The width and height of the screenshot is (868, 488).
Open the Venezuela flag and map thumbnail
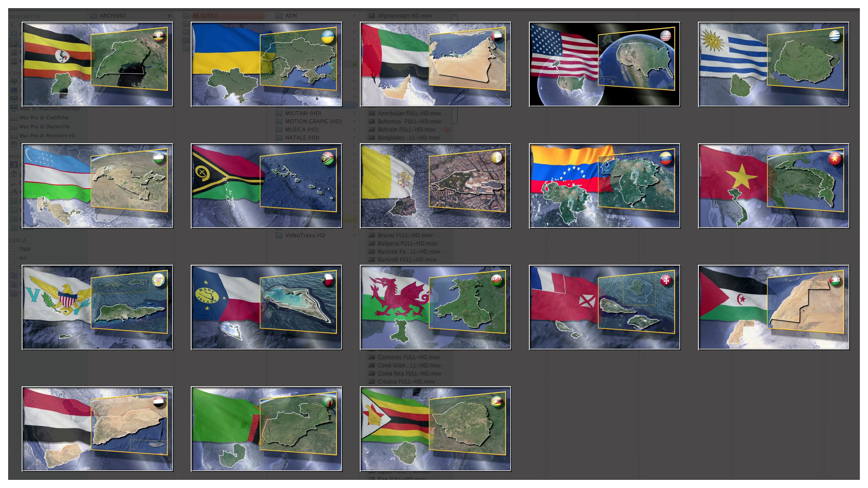pos(604,186)
